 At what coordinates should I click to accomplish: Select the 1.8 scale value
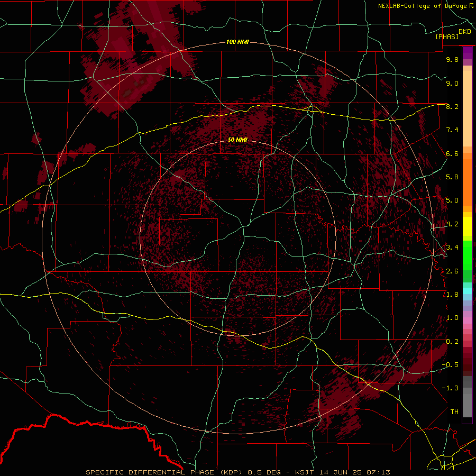(452, 295)
